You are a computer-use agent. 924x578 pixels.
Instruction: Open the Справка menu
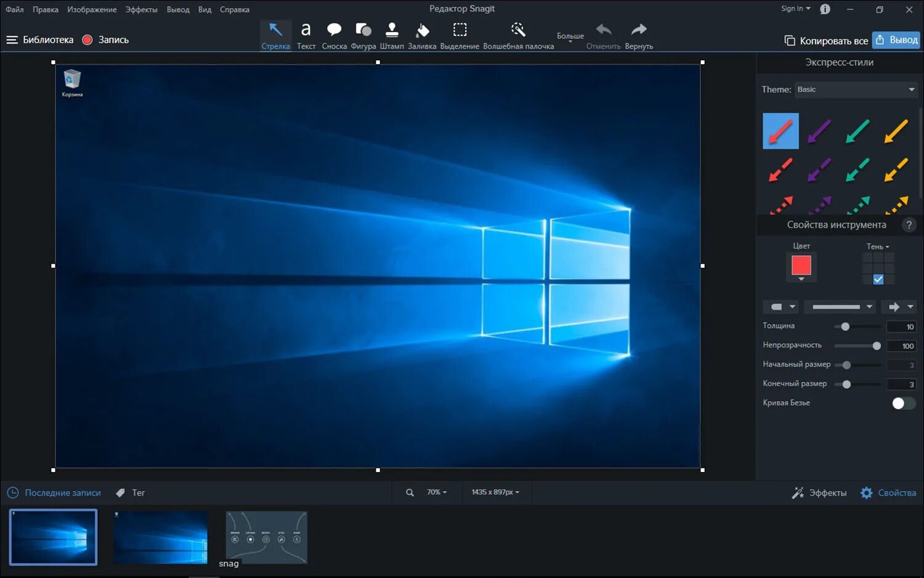[235, 9]
